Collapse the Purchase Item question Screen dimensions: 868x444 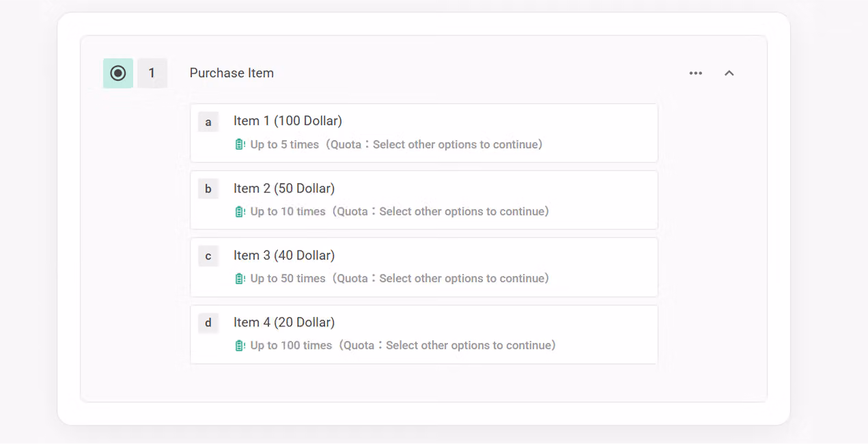click(729, 73)
